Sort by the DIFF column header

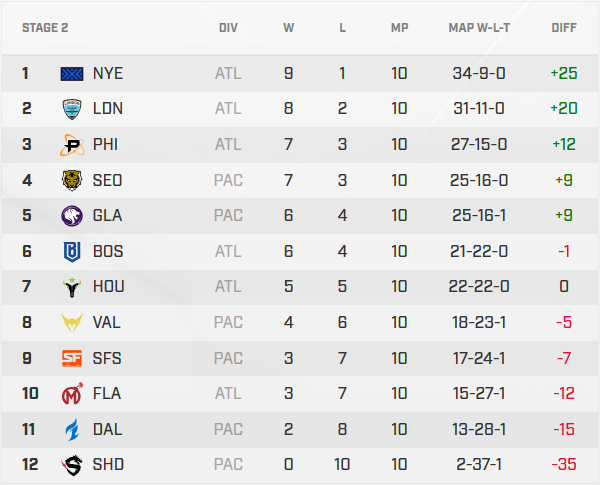click(564, 28)
